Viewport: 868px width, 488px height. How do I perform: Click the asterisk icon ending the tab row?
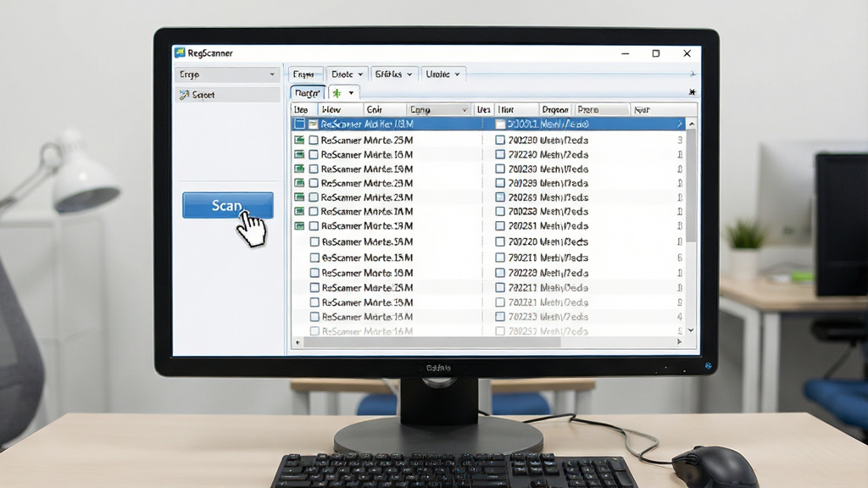[692, 91]
